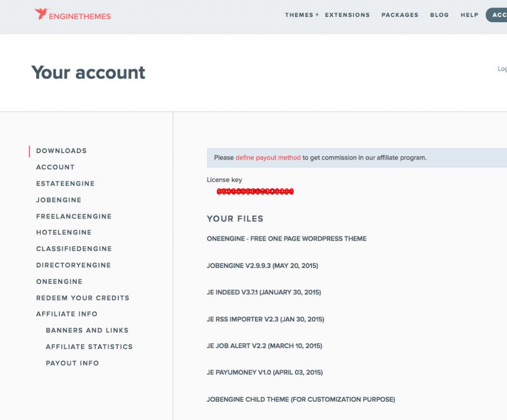Image resolution: width=507 pixels, height=420 pixels.
Task: Download JobEngine V2.9.9.3 file
Action: pyautogui.click(x=262, y=265)
